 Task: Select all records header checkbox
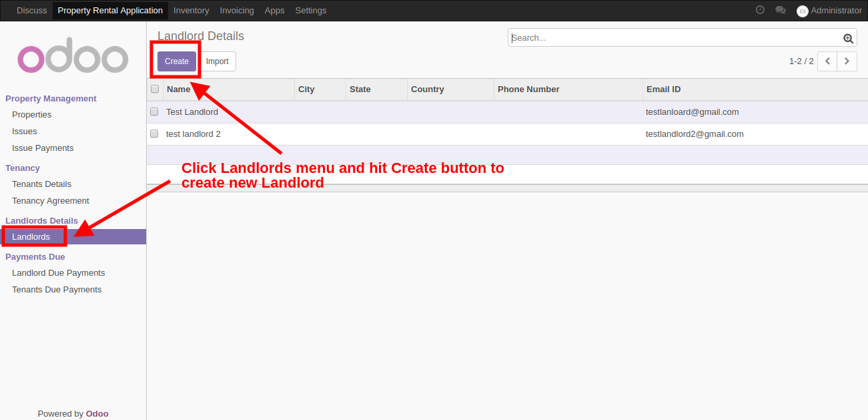[155, 89]
